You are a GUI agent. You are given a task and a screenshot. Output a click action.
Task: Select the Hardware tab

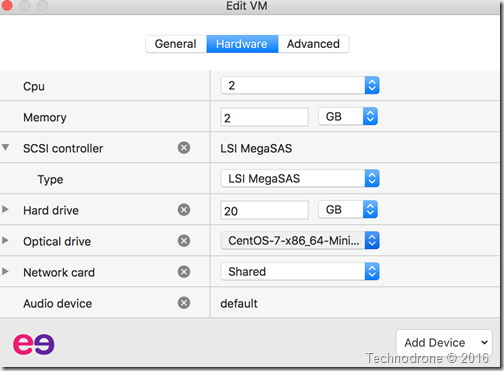[x=242, y=44]
